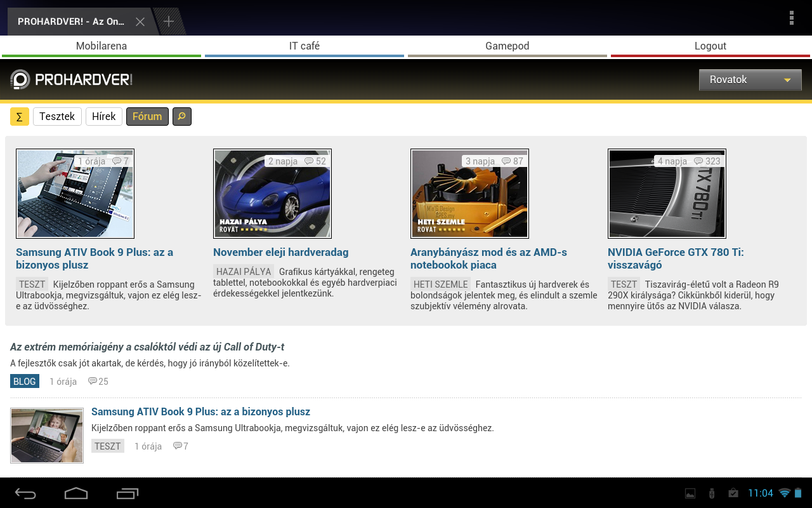Open the 87 comments on Aranybányász card
This screenshot has width=812, height=508.
pyautogui.click(x=513, y=161)
